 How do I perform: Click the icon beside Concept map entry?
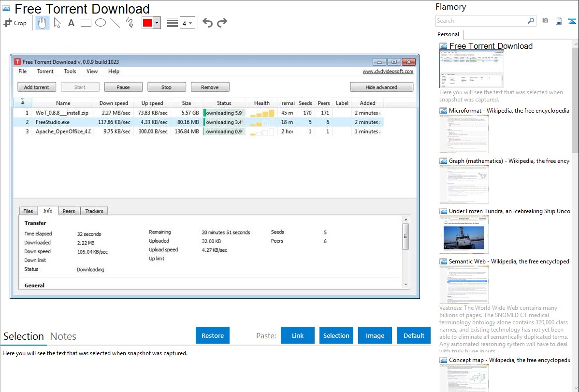[x=443, y=360]
